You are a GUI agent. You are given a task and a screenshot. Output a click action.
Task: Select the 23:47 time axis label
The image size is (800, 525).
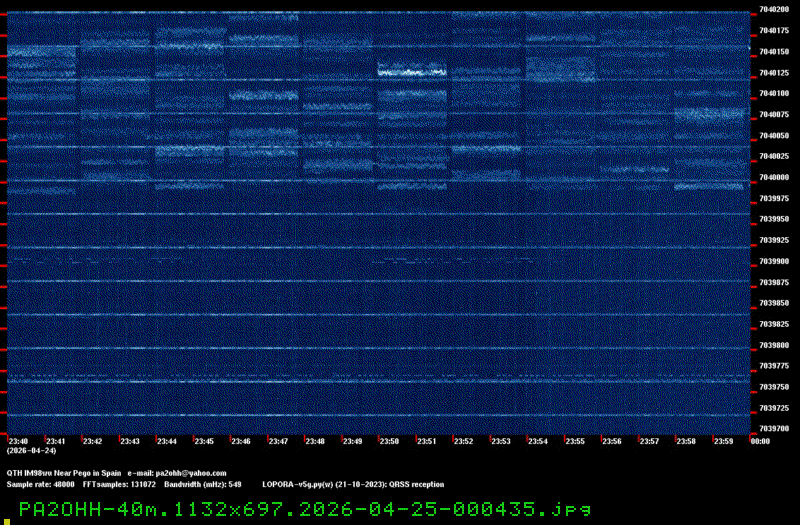(x=278, y=441)
